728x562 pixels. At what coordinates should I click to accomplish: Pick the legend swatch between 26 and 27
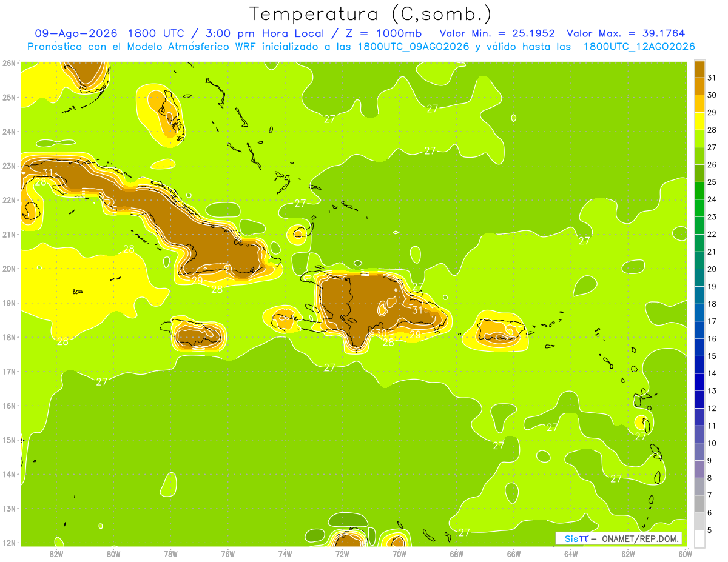tap(699, 156)
